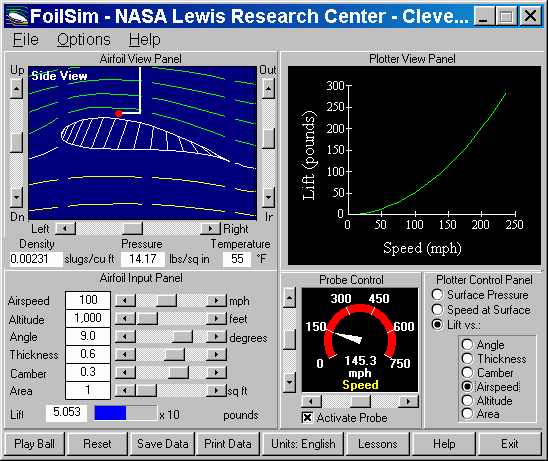The image size is (548, 461).
Task: Click the Airspeed slider thumb
Action: tap(166, 301)
